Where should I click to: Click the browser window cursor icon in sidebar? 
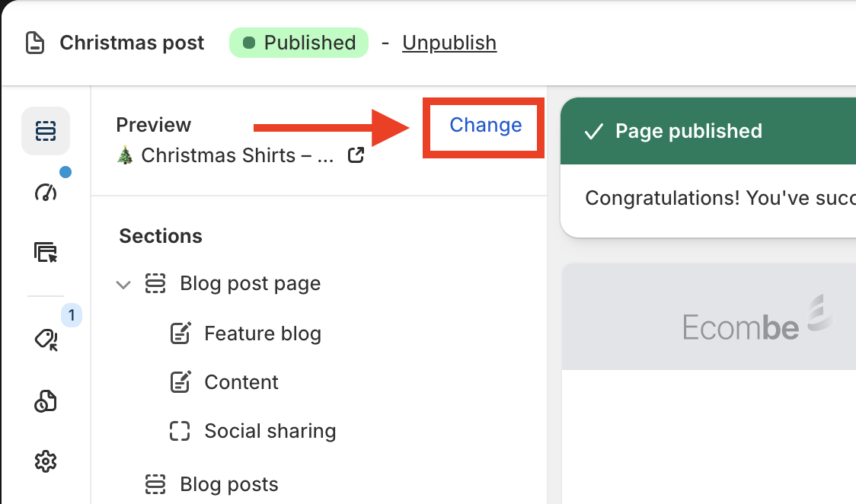pyautogui.click(x=46, y=252)
